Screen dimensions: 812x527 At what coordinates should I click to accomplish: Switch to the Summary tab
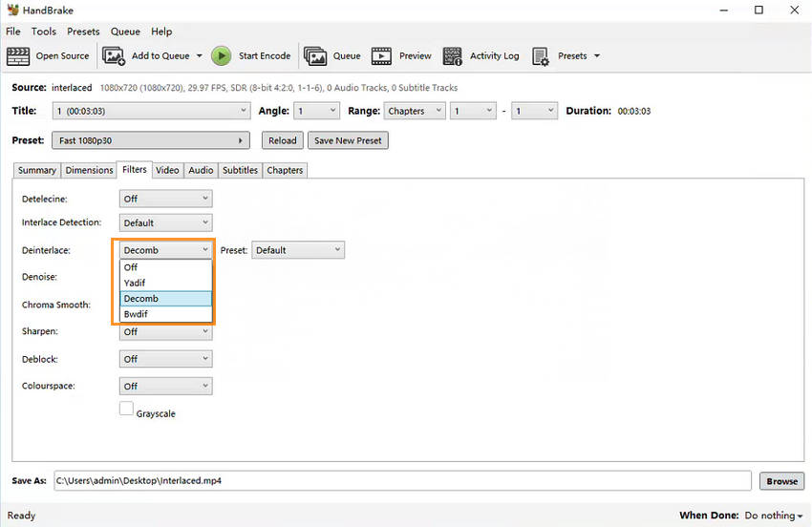coord(36,170)
